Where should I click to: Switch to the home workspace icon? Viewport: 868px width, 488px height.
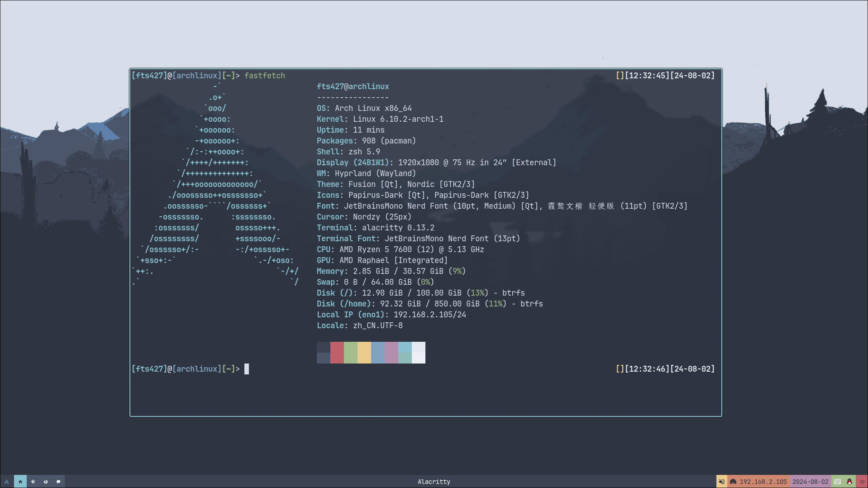(20, 482)
